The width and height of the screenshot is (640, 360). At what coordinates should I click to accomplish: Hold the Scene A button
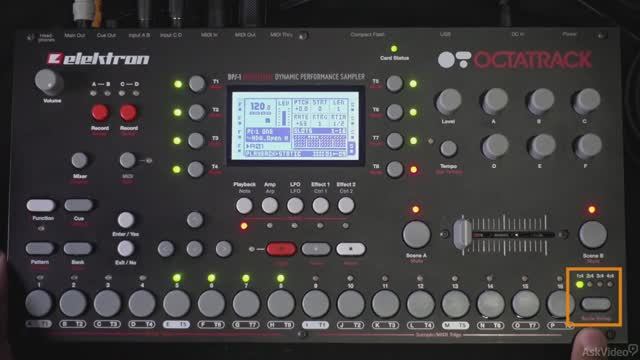point(416,235)
